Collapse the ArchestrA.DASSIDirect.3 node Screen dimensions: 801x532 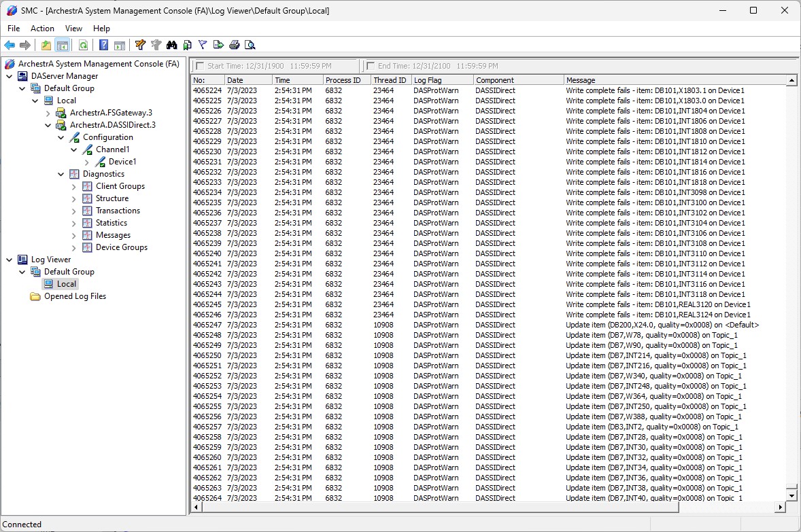[x=48, y=125]
